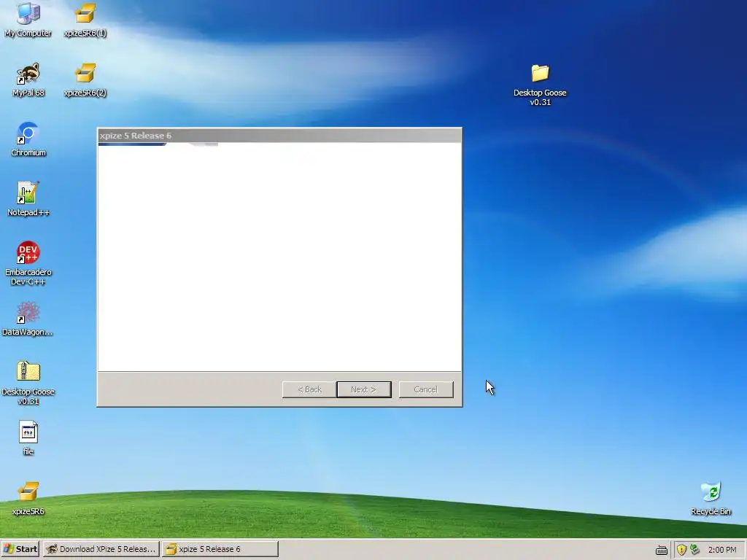747x560 pixels.
Task: Click the Cancel button in xpize installer
Action: pos(426,389)
